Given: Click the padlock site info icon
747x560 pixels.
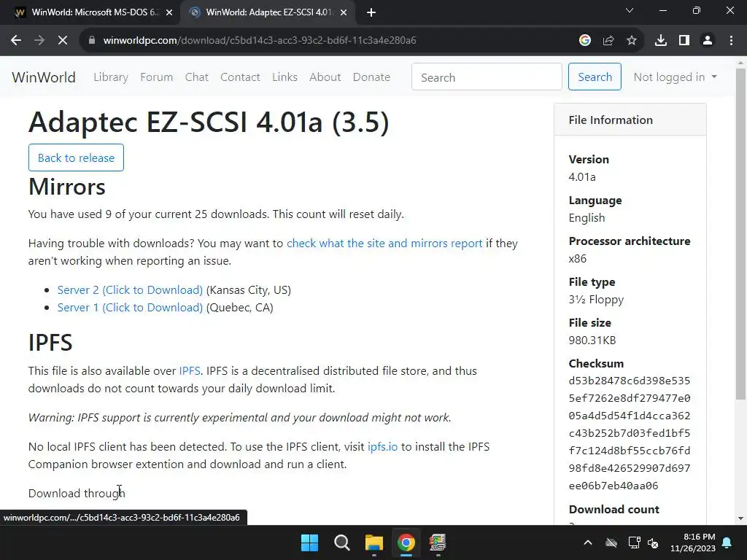Looking at the screenshot, I should (x=91, y=41).
